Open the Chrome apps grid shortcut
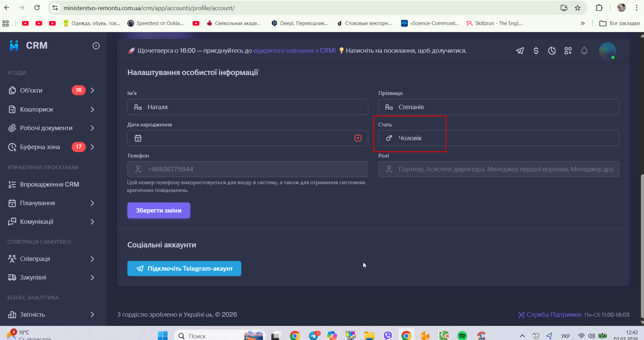 (x=6, y=23)
